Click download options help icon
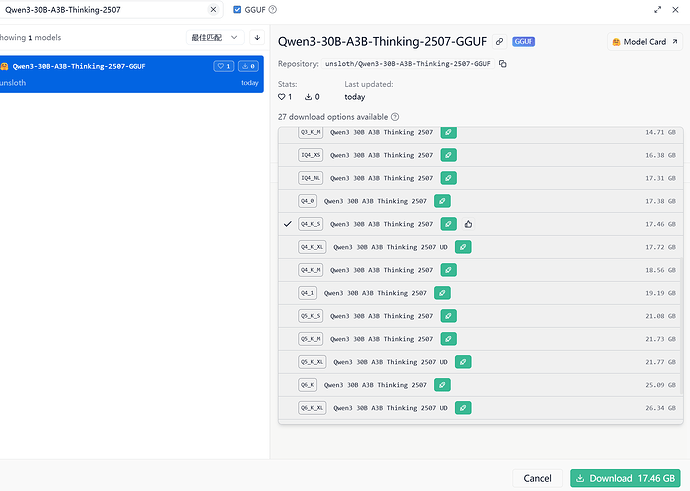Screen dimensions: 690x491 coord(395,117)
